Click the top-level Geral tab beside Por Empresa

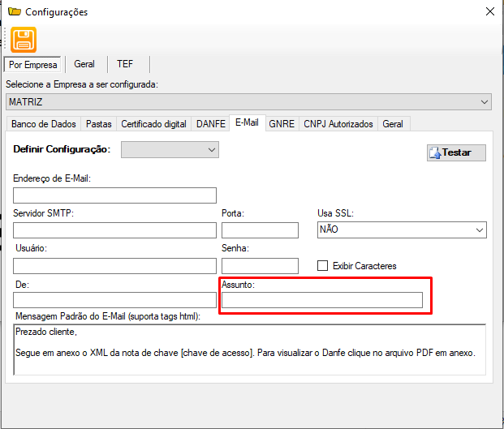[84, 64]
